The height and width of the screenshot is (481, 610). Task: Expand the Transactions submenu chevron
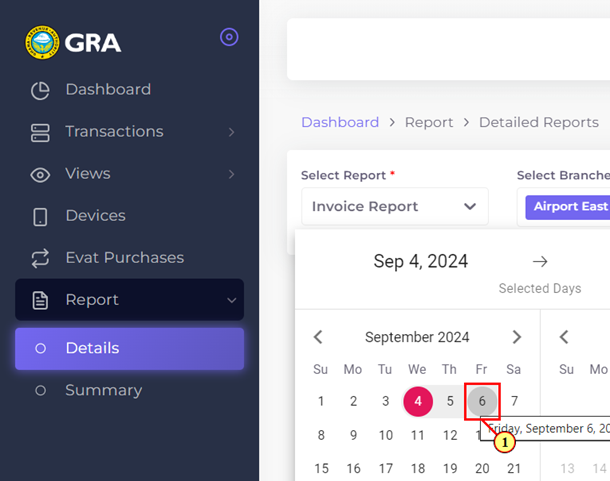tap(231, 132)
